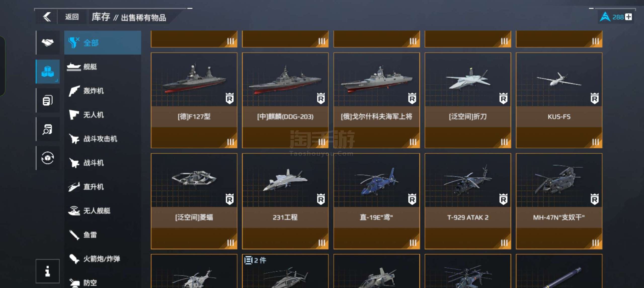The image size is (644, 288).
Task: Pick the MH-47N helicopter card
Action: [559, 201]
